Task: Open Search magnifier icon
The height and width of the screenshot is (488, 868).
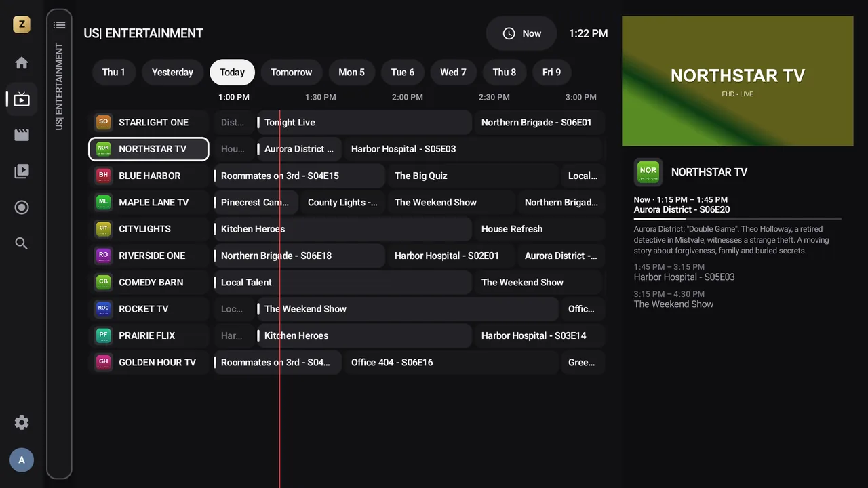Action: tap(22, 243)
